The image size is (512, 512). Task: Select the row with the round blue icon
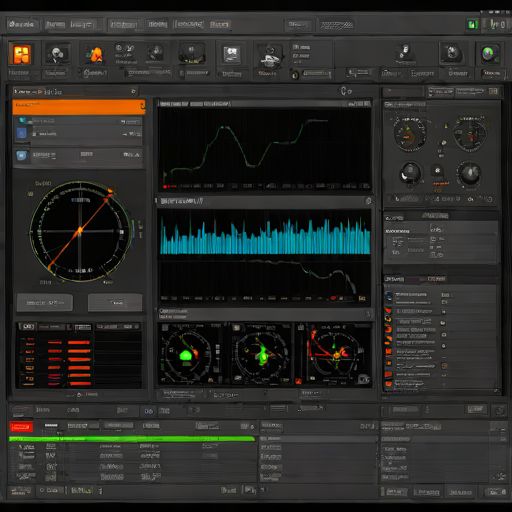pyautogui.click(x=79, y=155)
